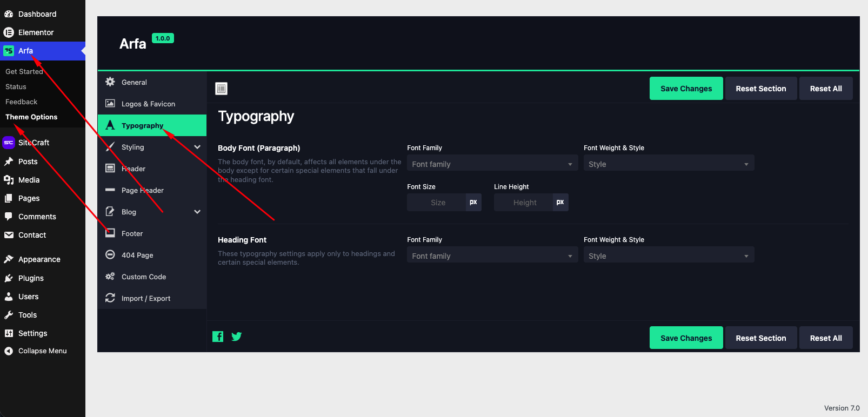Open the Plugins menu item

(43, 278)
